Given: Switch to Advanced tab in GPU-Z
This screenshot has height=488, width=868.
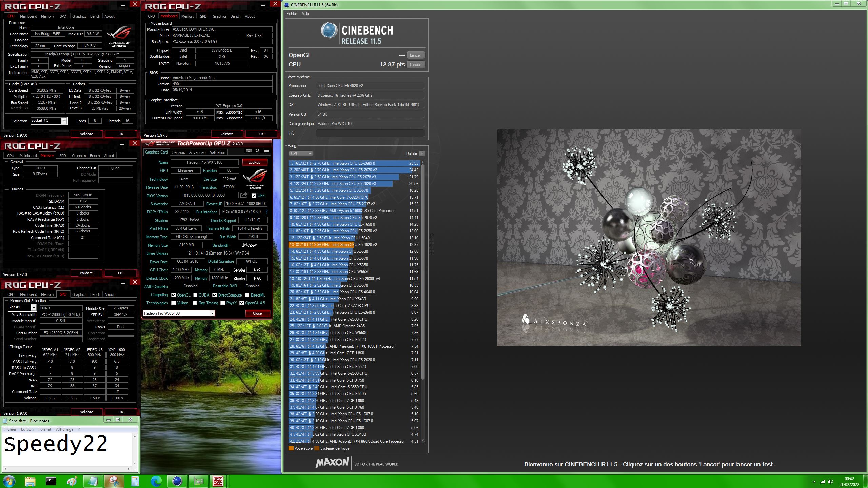Looking at the screenshot, I should pyautogui.click(x=197, y=152).
